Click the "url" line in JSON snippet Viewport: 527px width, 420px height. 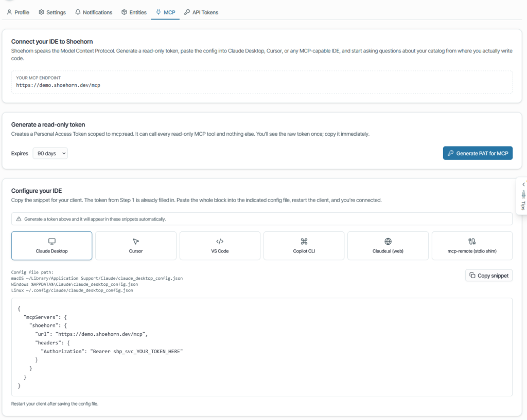point(92,334)
